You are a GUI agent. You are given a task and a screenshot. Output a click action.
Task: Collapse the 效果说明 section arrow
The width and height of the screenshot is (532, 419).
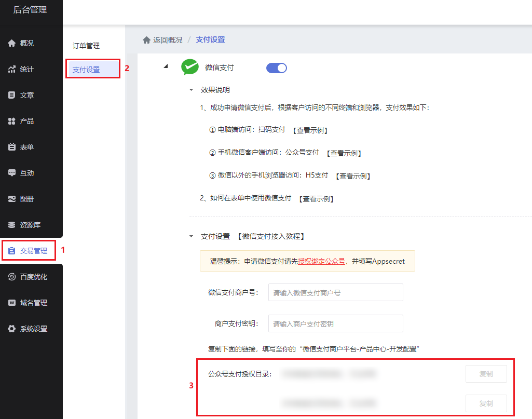pos(192,90)
